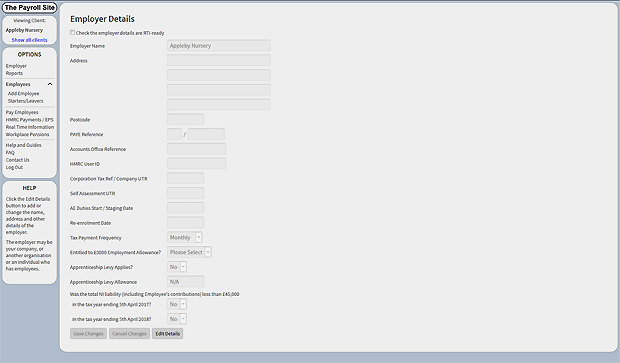The image size is (620, 363).
Task: Click the Save Changes button
Action: (x=88, y=333)
